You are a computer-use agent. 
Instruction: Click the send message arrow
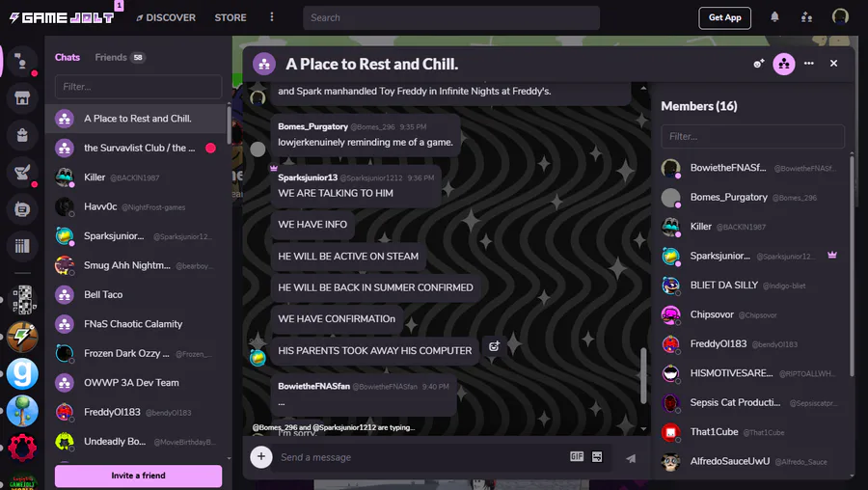pyautogui.click(x=631, y=458)
